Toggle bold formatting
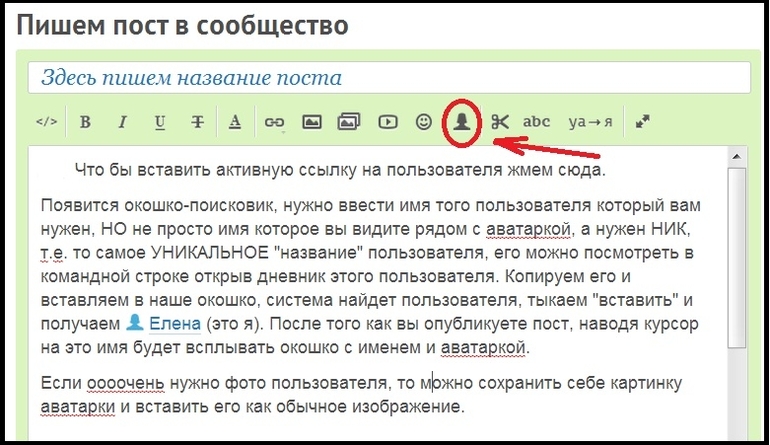This screenshot has height=445, width=770. tap(85, 121)
